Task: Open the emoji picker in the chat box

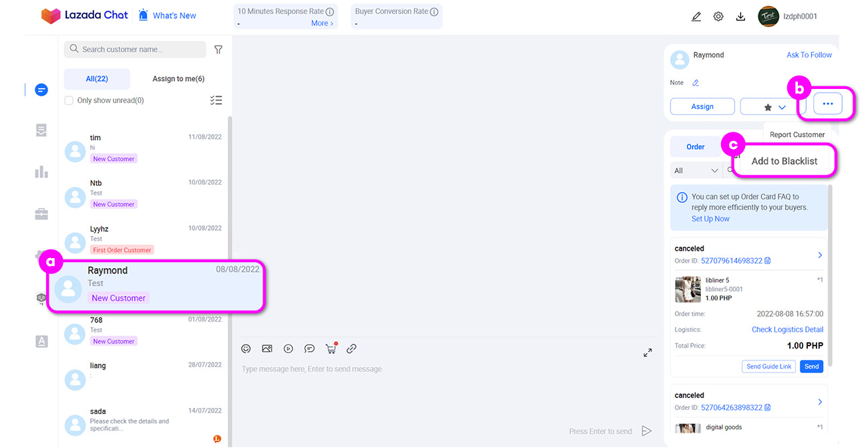Action: coord(246,348)
